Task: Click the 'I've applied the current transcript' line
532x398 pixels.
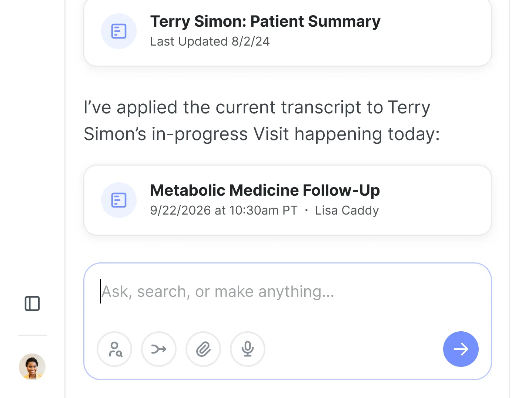Action: (x=257, y=107)
